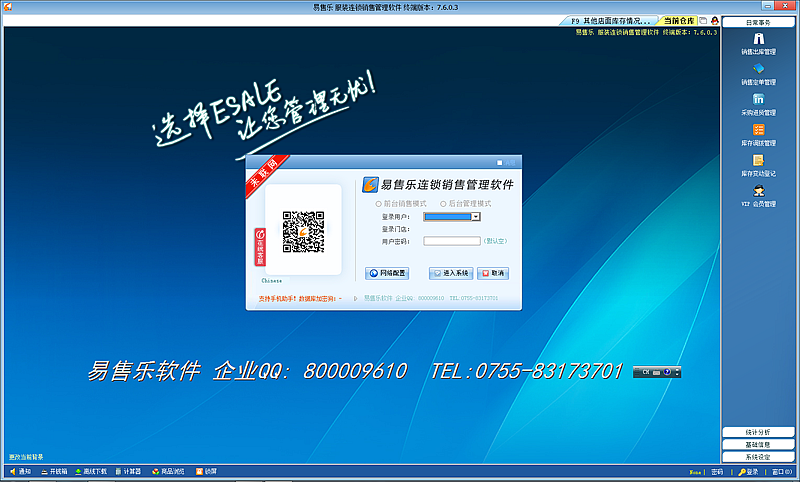The height and width of the screenshot is (482, 800).
Task: Open VIP 会员管理 sidebar icon
Action: pyautogui.click(x=758, y=192)
